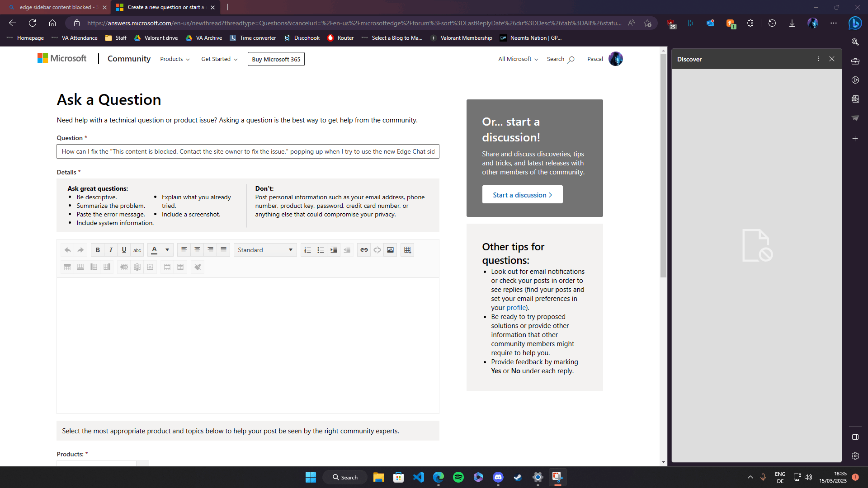This screenshot has height=488, width=868.
Task: Insert image into question details
Action: pos(390,250)
